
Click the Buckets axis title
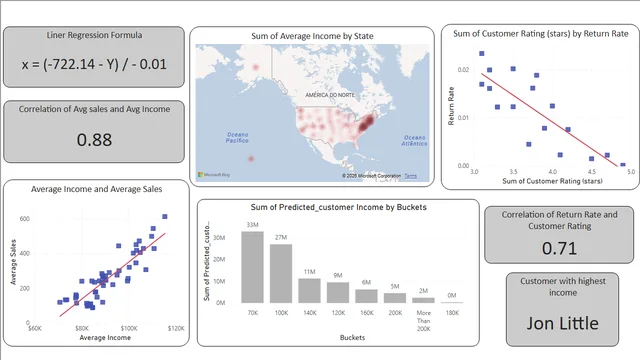(352, 338)
